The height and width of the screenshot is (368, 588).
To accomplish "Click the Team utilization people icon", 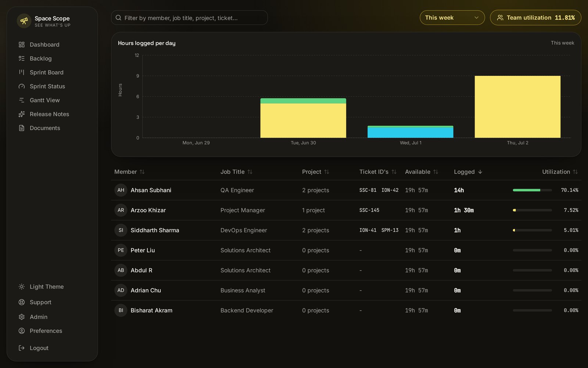I will (x=500, y=18).
